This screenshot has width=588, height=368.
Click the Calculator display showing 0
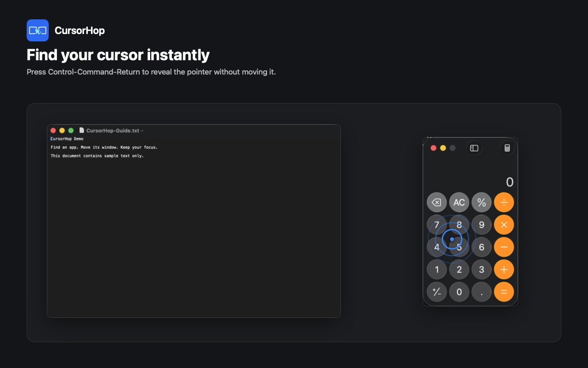coord(509,182)
